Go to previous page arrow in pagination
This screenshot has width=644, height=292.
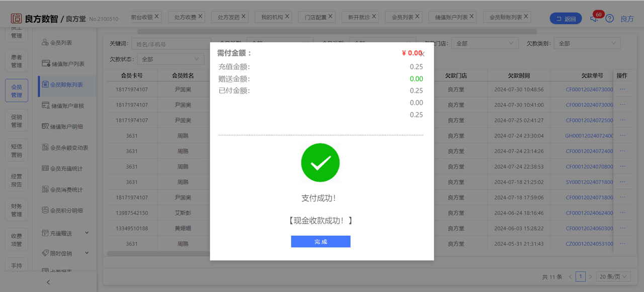click(570, 276)
